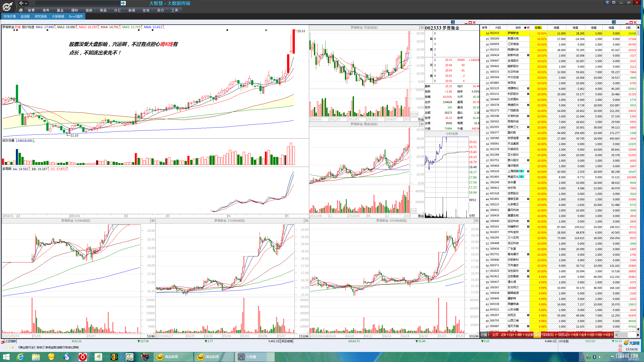Switch to the 自选股 tab
644x362 pixels.
point(25,16)
